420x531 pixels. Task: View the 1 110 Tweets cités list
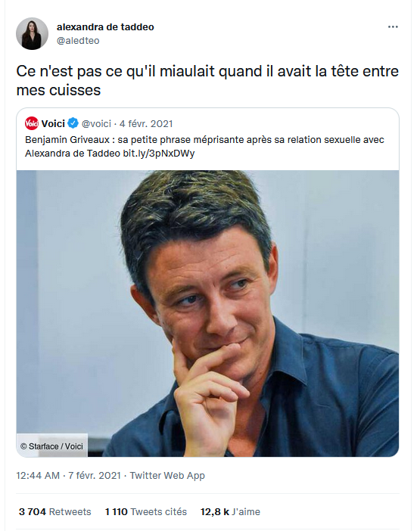click(145, 511)
